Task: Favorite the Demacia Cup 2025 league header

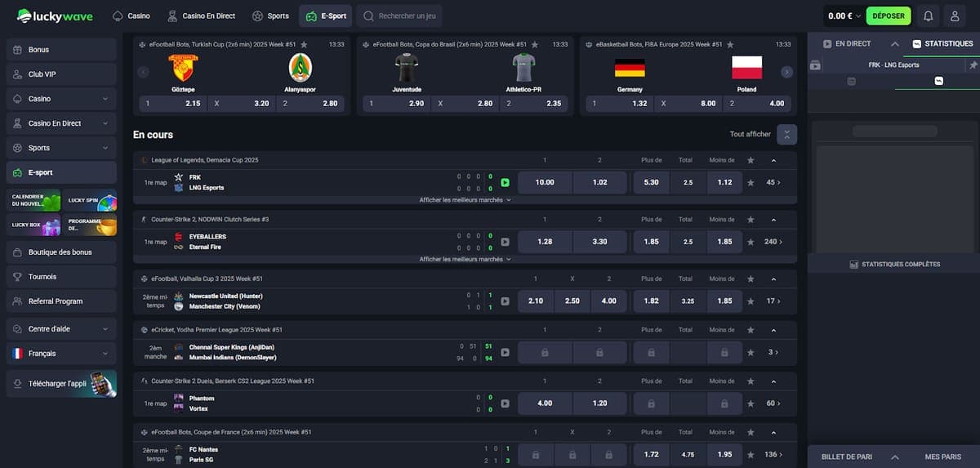Action: click(751, 160)
